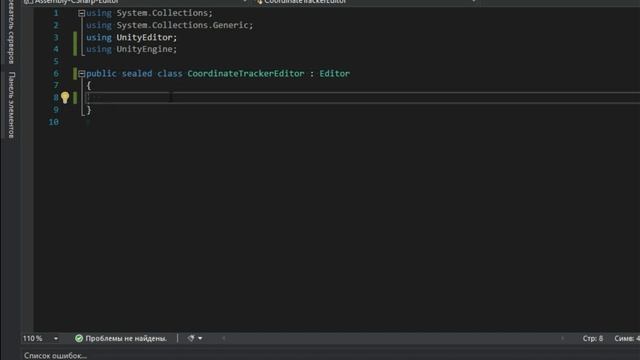Open the code cleanup brush icon
Image resolution: width=640 pixels, height=360 pixels.
pyautogui.click(x=191, y=338)
